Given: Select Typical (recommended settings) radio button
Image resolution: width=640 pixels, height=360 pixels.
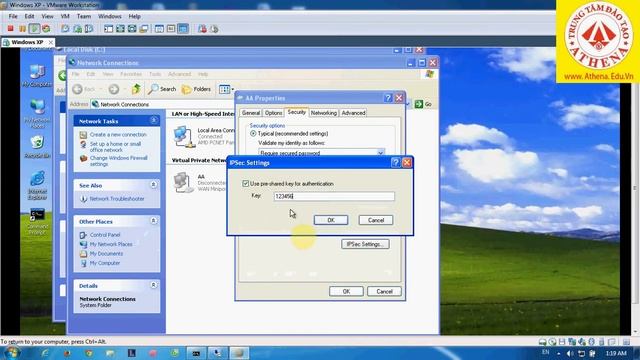Looking at the screenshot, I should 253,133.
